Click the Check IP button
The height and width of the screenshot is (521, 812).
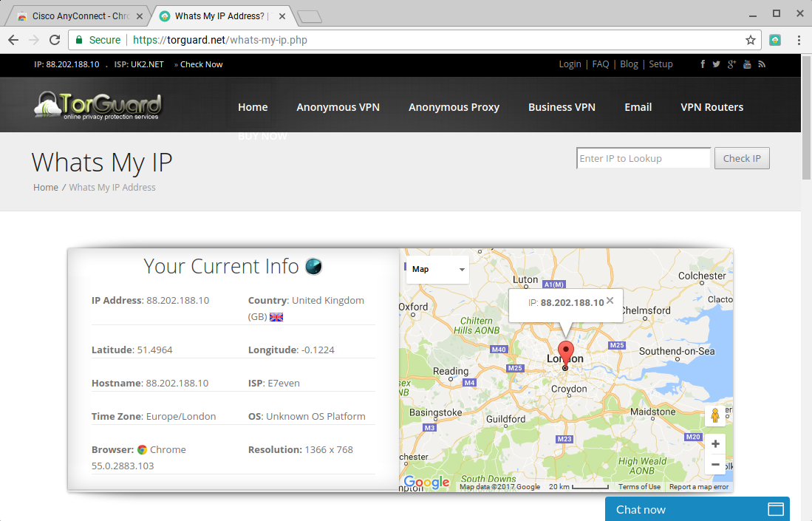point(742,158)
